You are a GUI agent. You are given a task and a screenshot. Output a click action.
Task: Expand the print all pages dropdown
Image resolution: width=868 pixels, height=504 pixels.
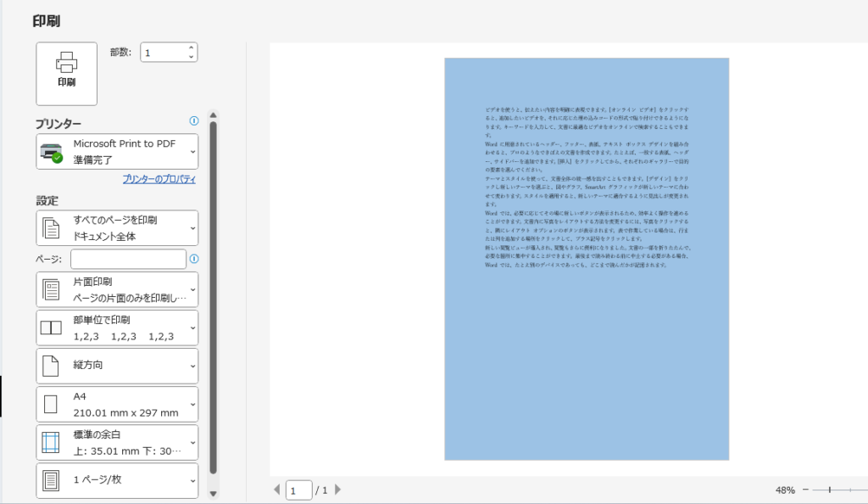[x=117, y=227]
